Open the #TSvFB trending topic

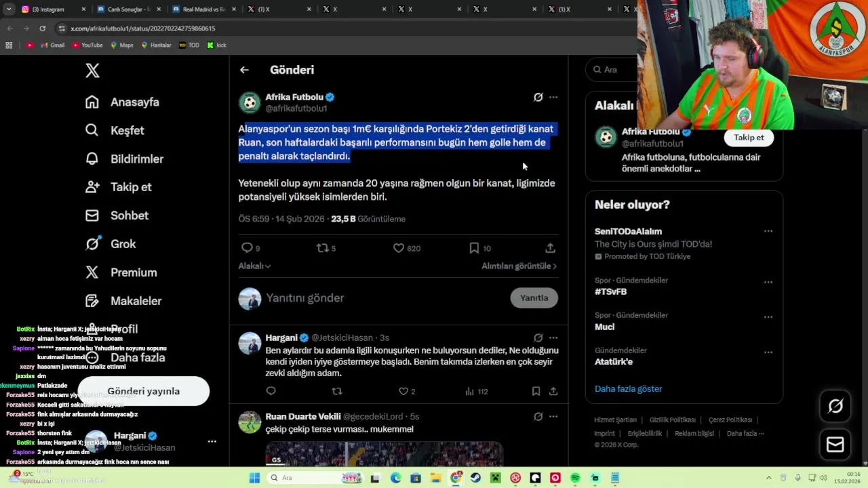610,291
